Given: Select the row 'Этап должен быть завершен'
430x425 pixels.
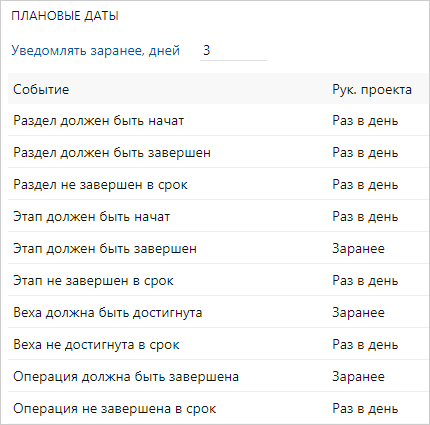Looking at the screenshot, I should (x=218, y=248).
